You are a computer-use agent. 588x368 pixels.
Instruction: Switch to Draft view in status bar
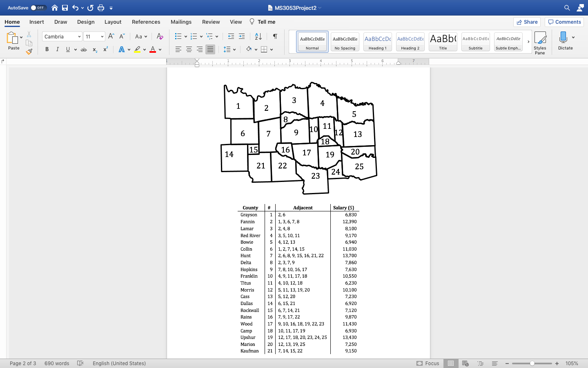[x=494, y=363]
